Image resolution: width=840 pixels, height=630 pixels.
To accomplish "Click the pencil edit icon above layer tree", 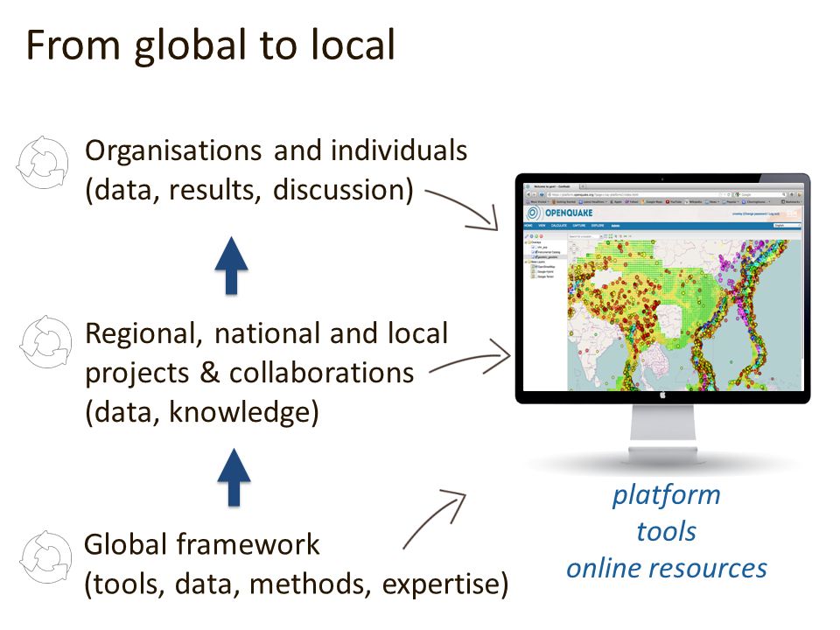I will point(527,236).
